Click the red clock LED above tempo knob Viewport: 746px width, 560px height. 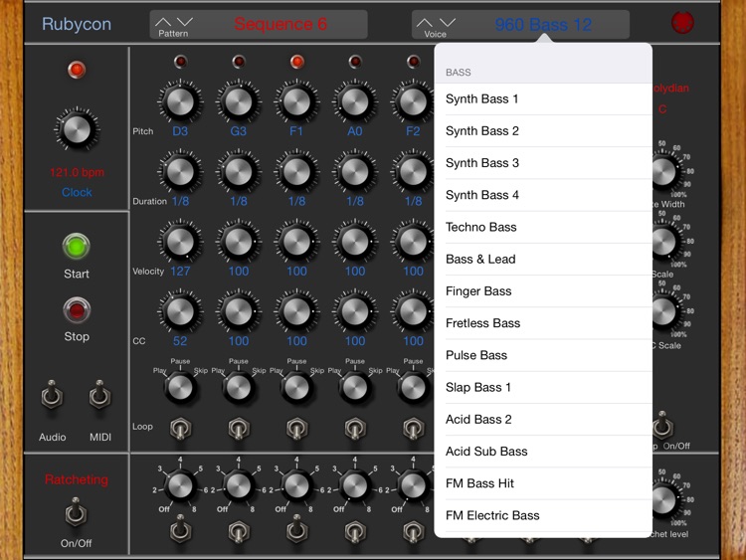tap(77, 70)
